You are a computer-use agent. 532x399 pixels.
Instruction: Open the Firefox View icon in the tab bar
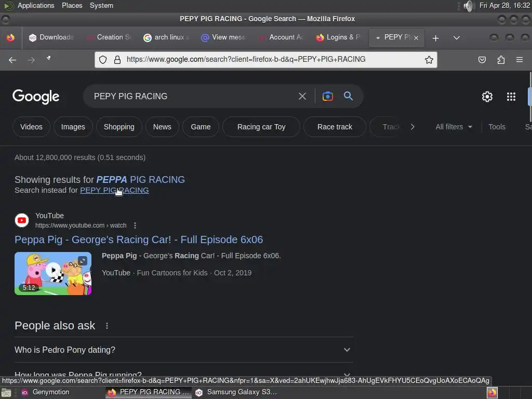click(10, 37)
